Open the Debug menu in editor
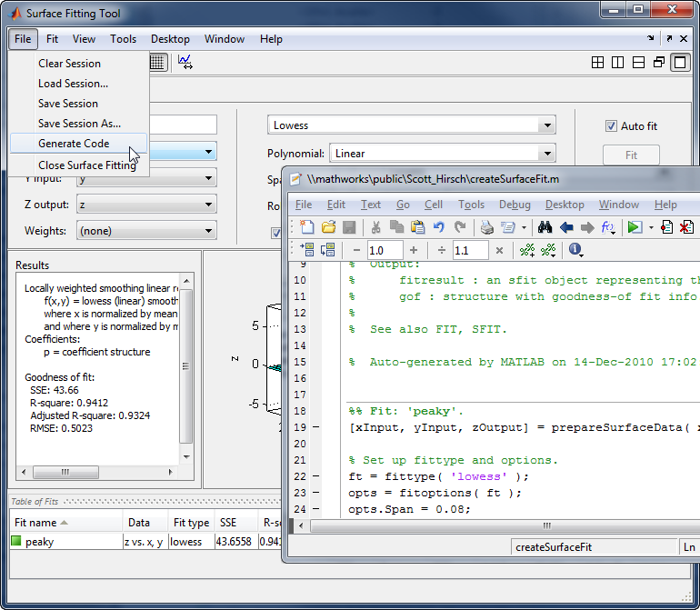The height and width of the screenshot is (610, 700). [x=515, y=205]
